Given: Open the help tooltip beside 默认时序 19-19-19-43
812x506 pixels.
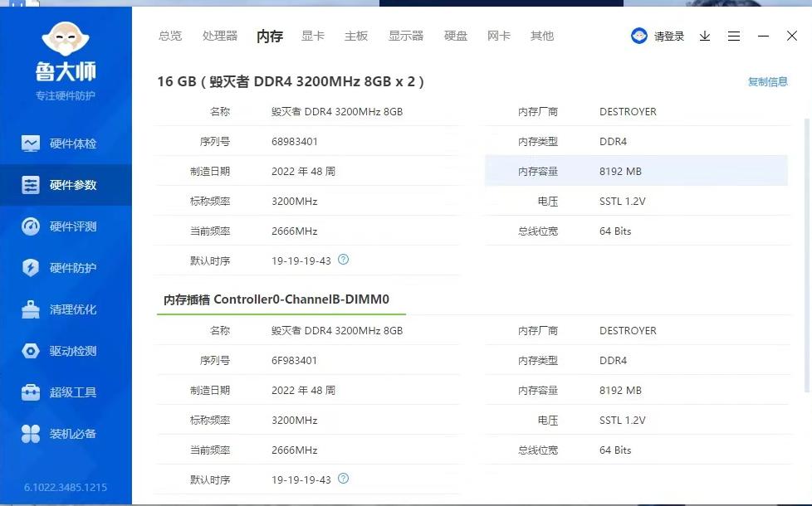Looking at the screenshot, I should (344, 260).
